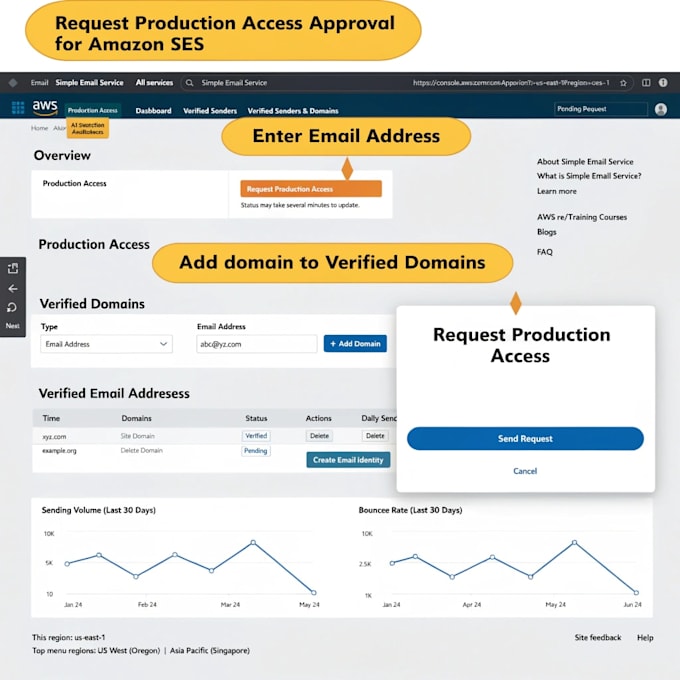
Task: Click the example.org table cell
Action: [x=59, y=451]
